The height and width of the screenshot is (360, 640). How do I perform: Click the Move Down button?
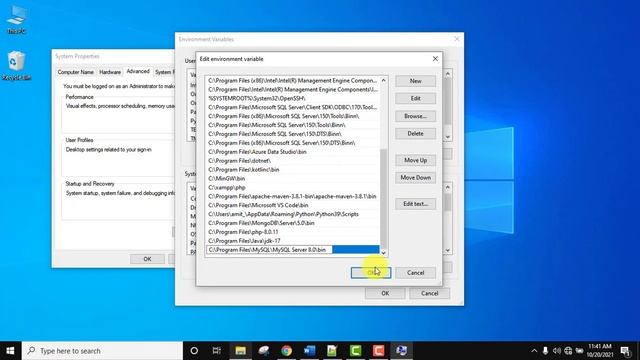click(415, 178)
